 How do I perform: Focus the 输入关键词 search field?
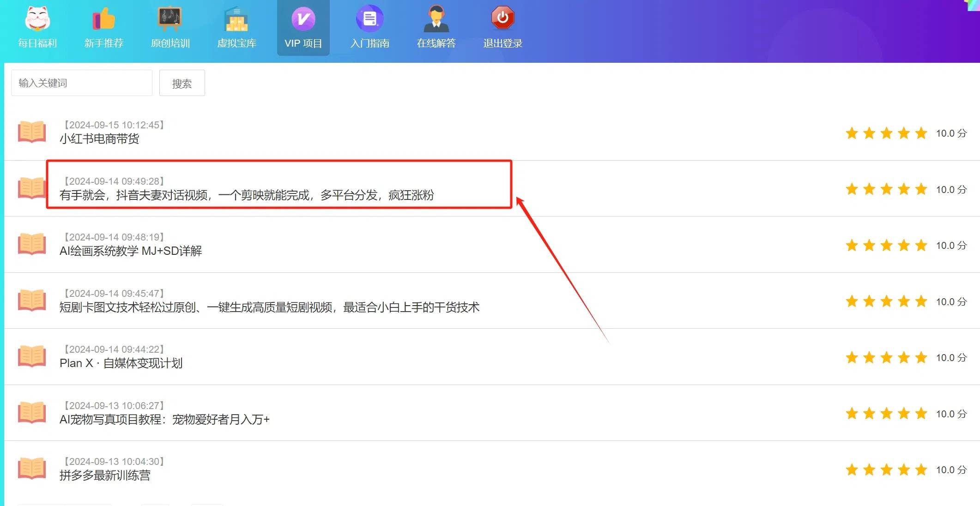(x=82, y=83)
